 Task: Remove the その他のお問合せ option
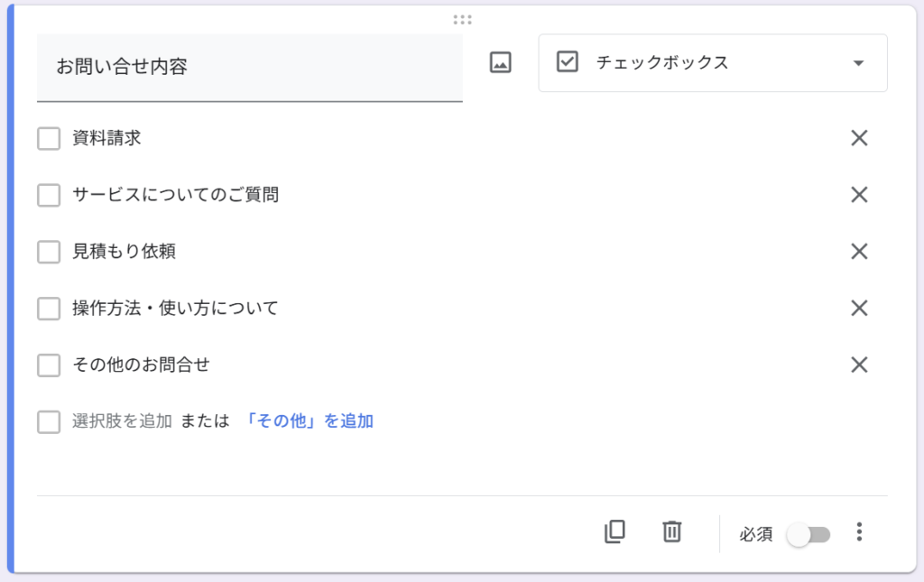[859, 365]
